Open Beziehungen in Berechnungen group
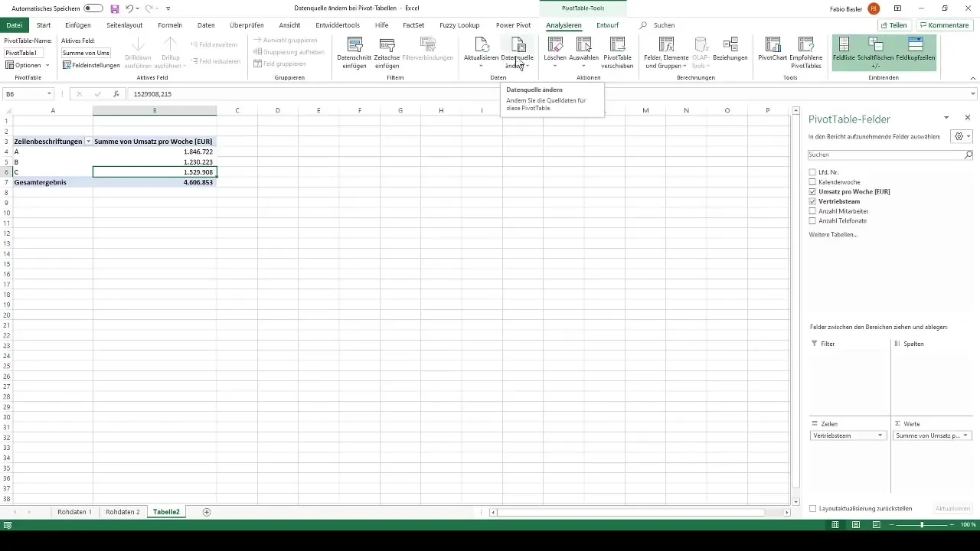 (x=730, y=49)
